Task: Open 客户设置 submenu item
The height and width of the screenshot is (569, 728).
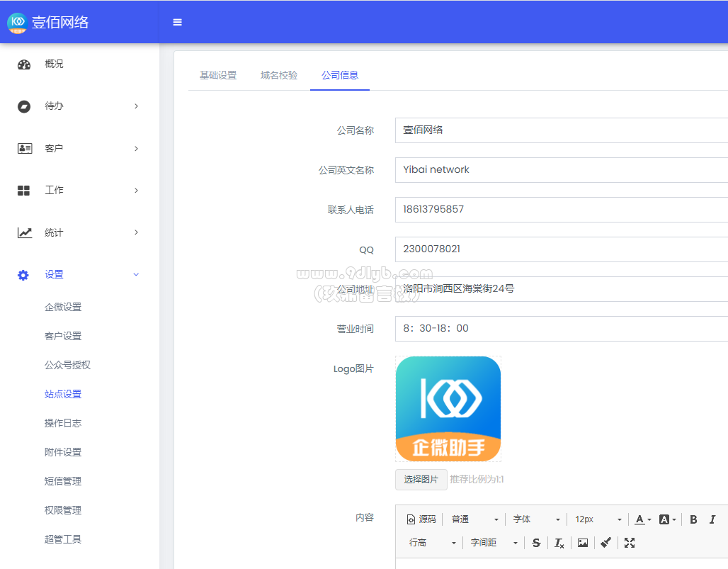Action: (63, 336)
